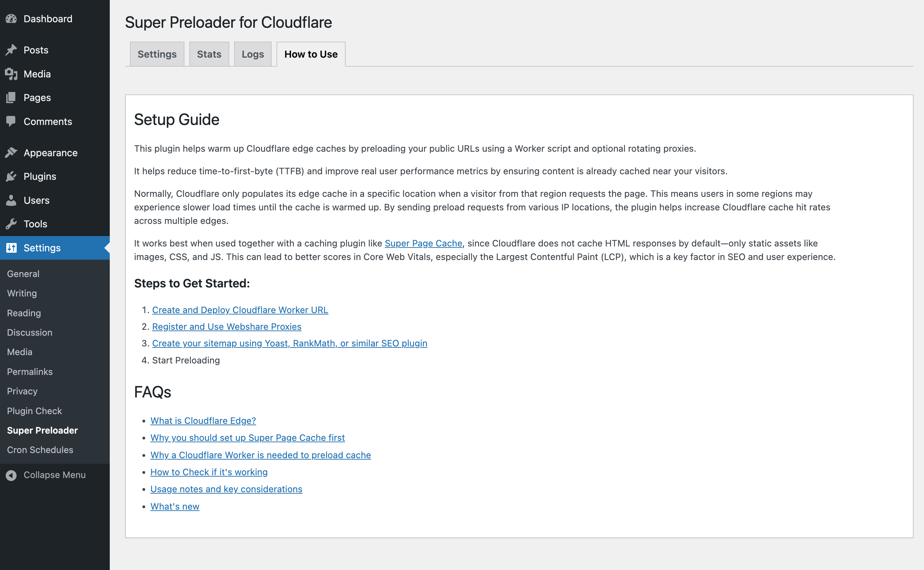Viewport: 924px width, 570px height.
Task: Click the Appearance paintbrush icon
Action: coord(11,153)
